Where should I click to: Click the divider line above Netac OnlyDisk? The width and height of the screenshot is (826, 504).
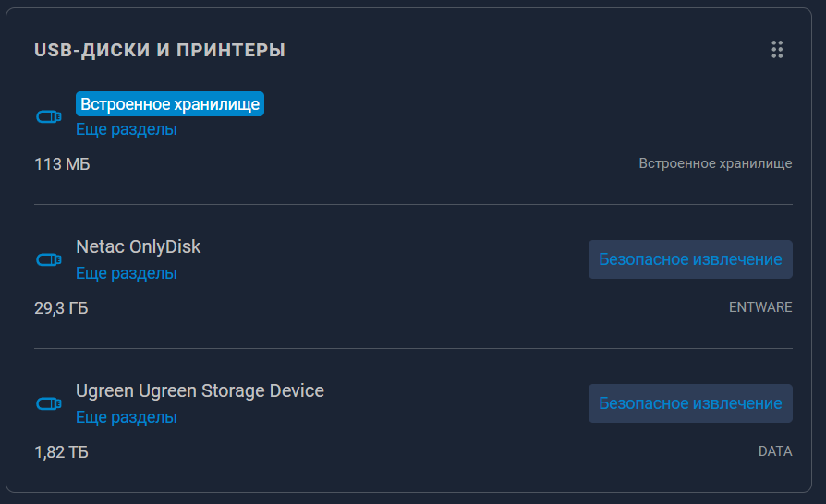[413, 204]
